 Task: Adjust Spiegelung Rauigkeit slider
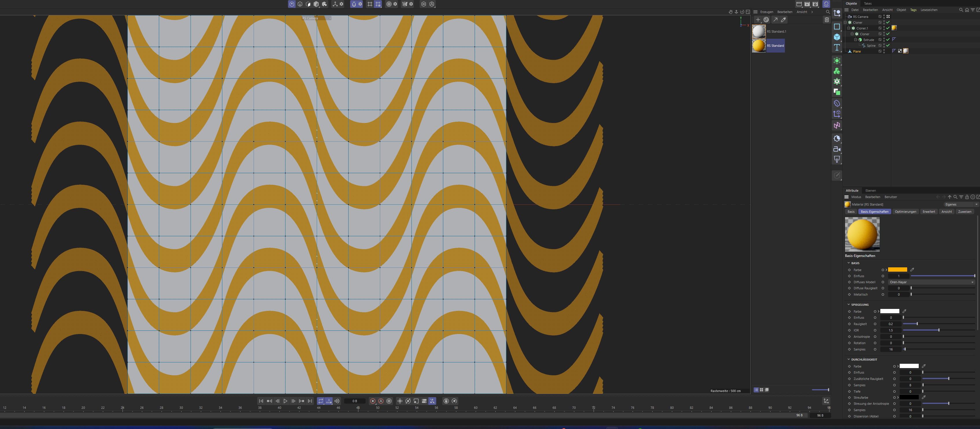(x=939, y=324)
